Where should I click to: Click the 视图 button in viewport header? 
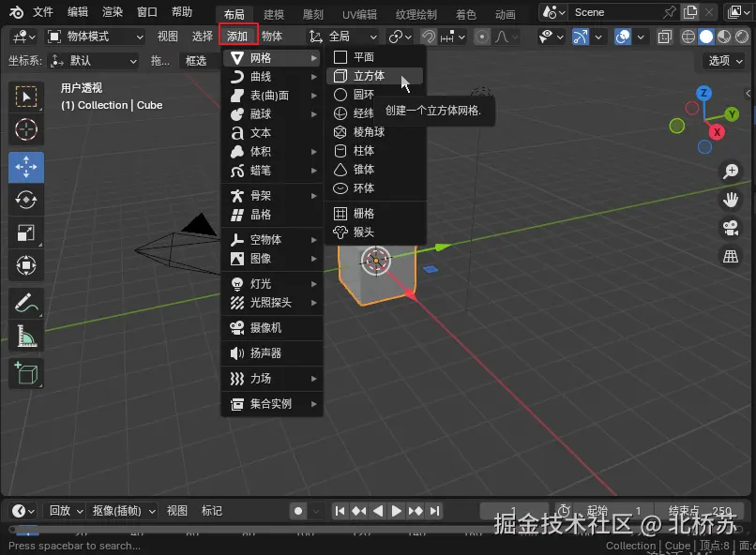(x=168, y=37)
